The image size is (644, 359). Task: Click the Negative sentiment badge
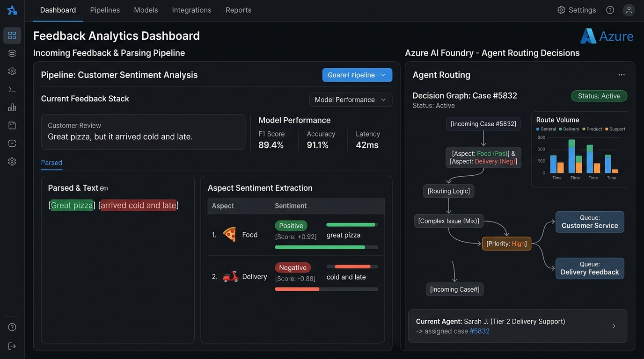(x=293, y=268)
